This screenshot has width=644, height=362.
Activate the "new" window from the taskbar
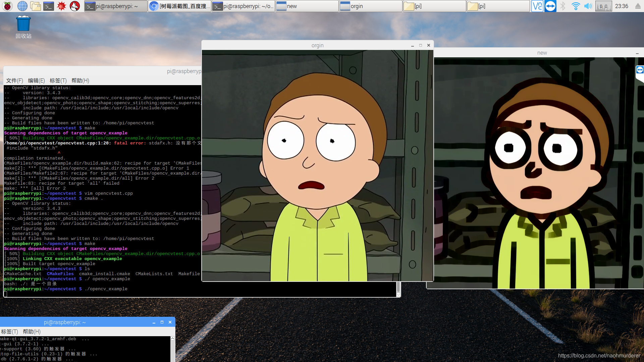click(x=307, y=6)
